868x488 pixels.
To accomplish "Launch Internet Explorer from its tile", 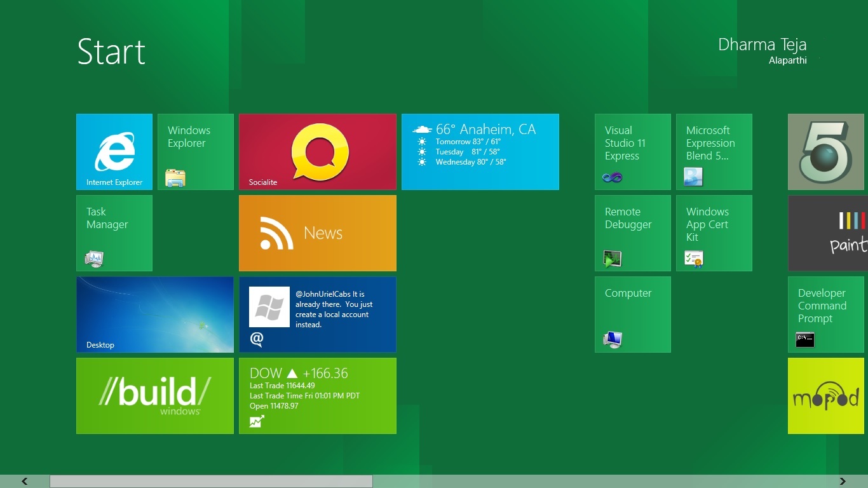I will (114, 151).
